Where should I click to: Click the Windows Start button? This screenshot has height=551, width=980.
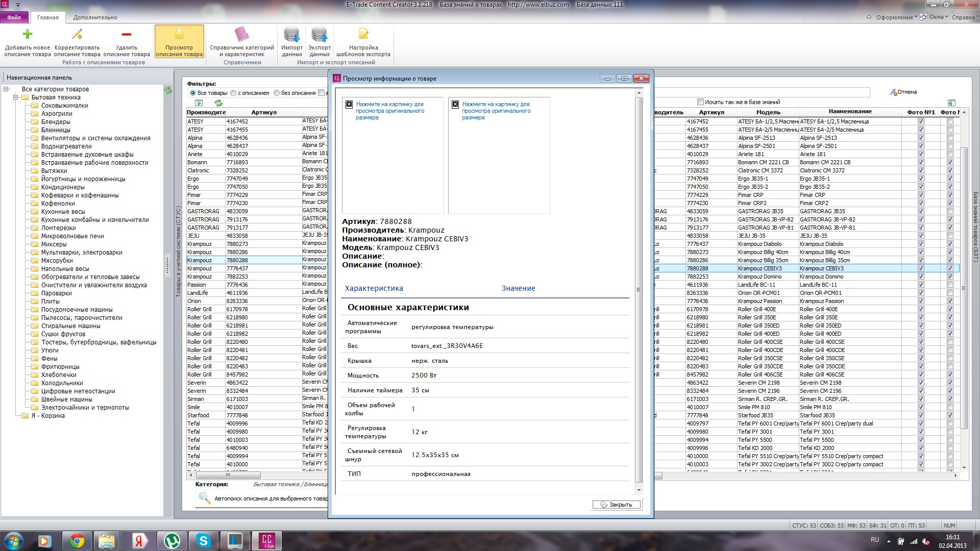[x=13, y=541]
